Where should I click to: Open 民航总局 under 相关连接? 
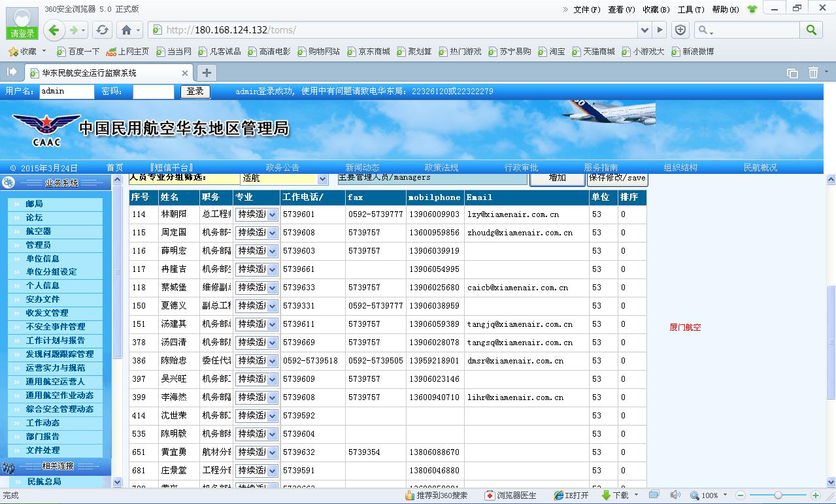click(44, 482)
